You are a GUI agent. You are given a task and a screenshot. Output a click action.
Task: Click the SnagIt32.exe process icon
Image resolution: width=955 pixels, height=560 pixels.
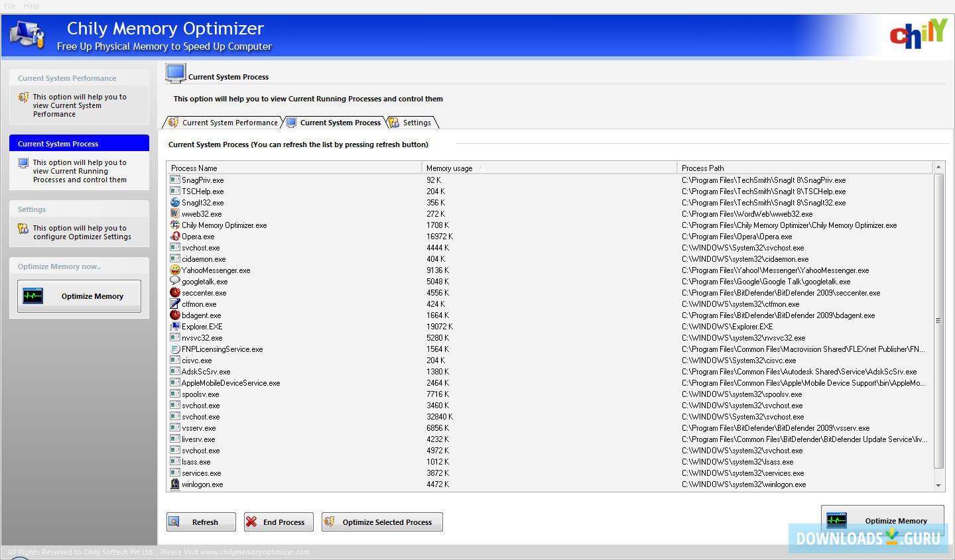pos(175,202)
